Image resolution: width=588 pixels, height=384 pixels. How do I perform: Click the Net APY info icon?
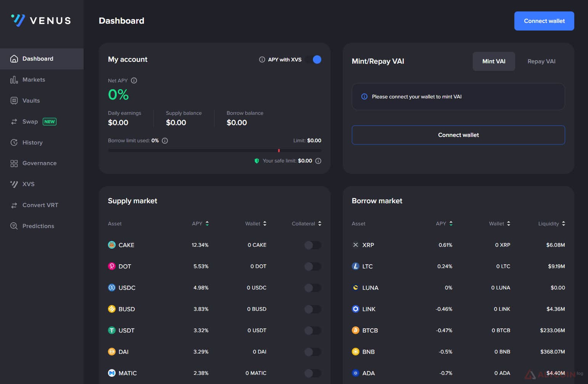click(134, 80)
